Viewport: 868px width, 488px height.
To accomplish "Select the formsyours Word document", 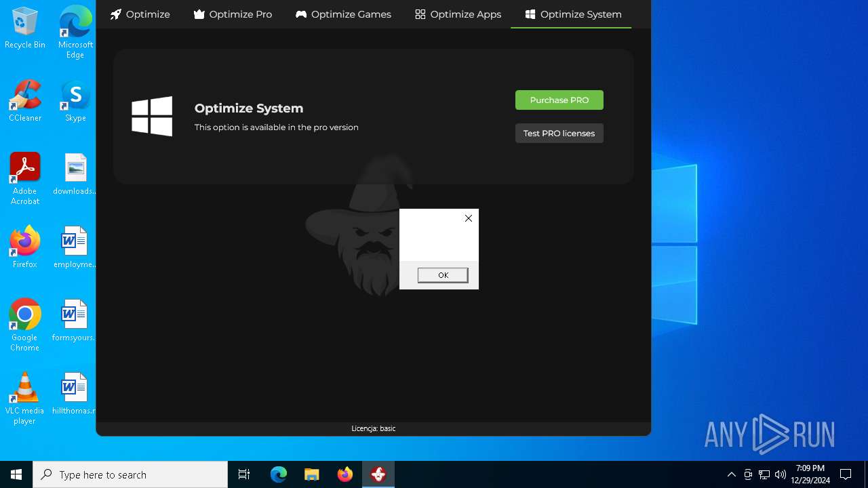I will pyautogui.click(x=75, y=321).
